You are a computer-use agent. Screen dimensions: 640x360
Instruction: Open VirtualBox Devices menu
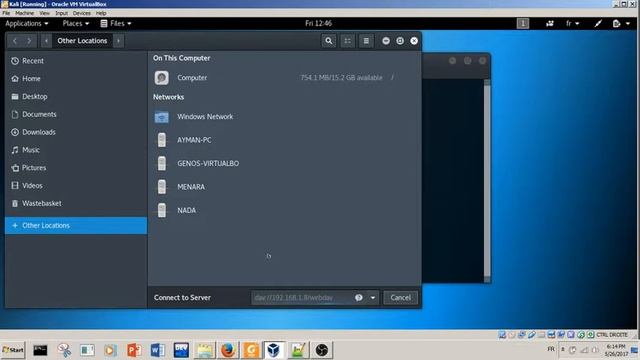82,13
